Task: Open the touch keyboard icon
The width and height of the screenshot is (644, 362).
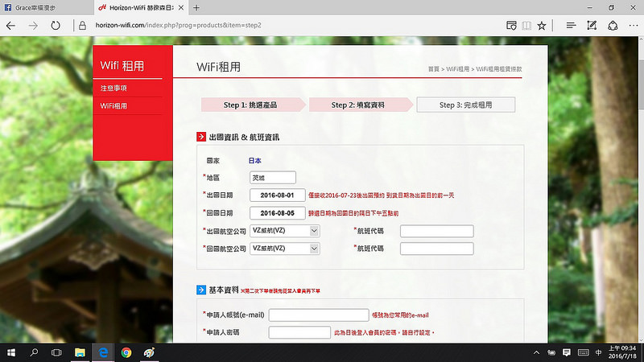Action: 583,352
